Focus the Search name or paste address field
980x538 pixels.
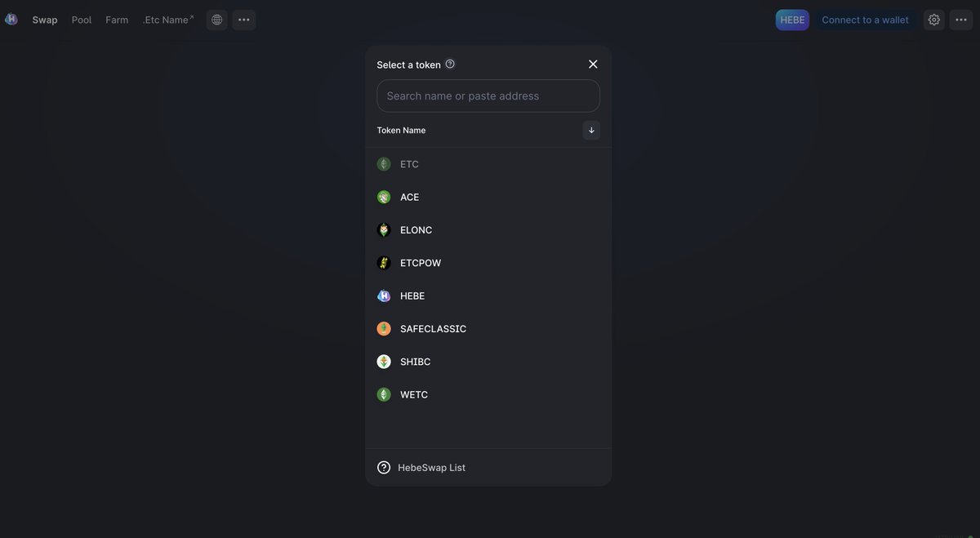point(488,96)
